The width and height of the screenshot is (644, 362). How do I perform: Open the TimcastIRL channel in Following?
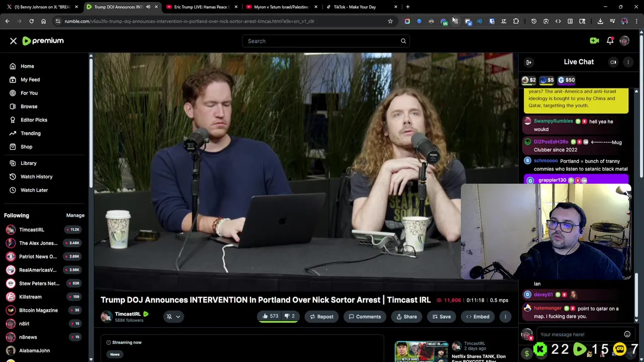coord(32,230)
